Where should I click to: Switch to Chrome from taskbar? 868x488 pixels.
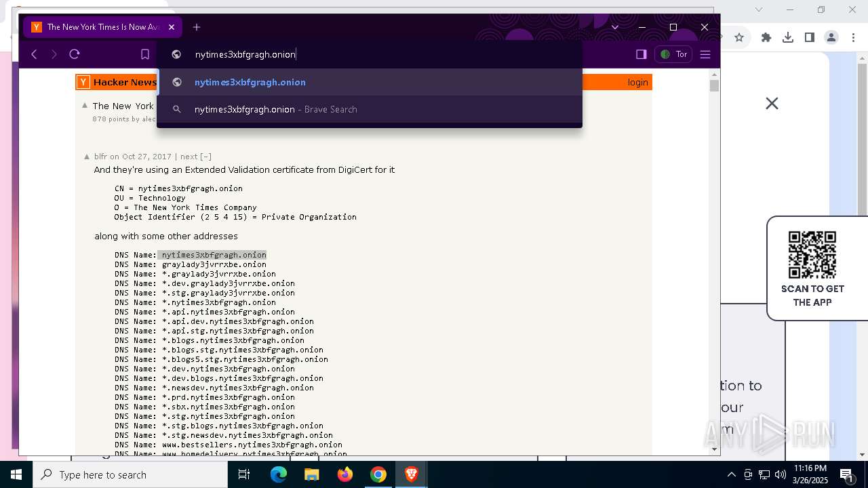pyautogui.click(x=378, y=474)
